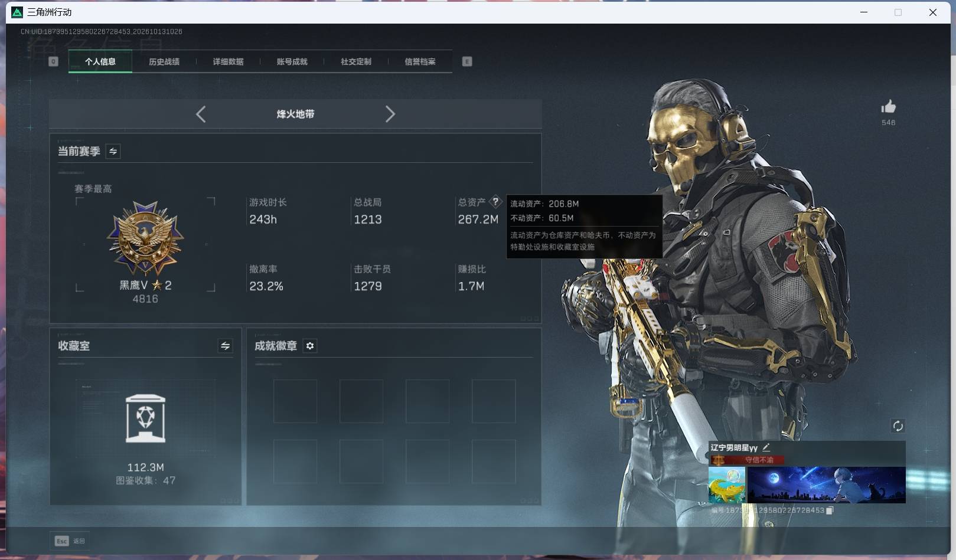Click the night sky banner image

[x=826, y=485]
